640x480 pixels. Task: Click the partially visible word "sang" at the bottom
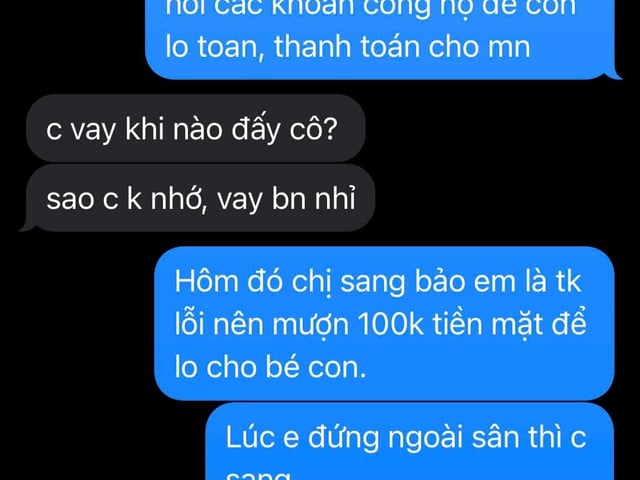tap(258, 477)
